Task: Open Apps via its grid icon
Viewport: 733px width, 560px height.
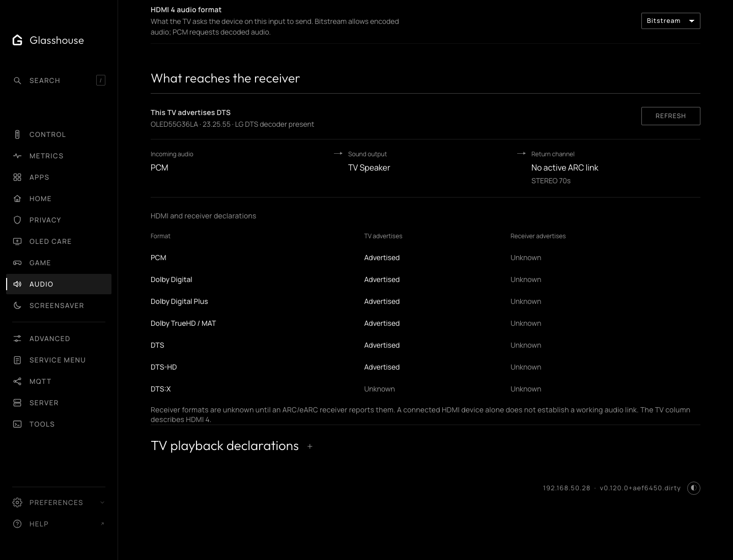Action: pos(17,177)
